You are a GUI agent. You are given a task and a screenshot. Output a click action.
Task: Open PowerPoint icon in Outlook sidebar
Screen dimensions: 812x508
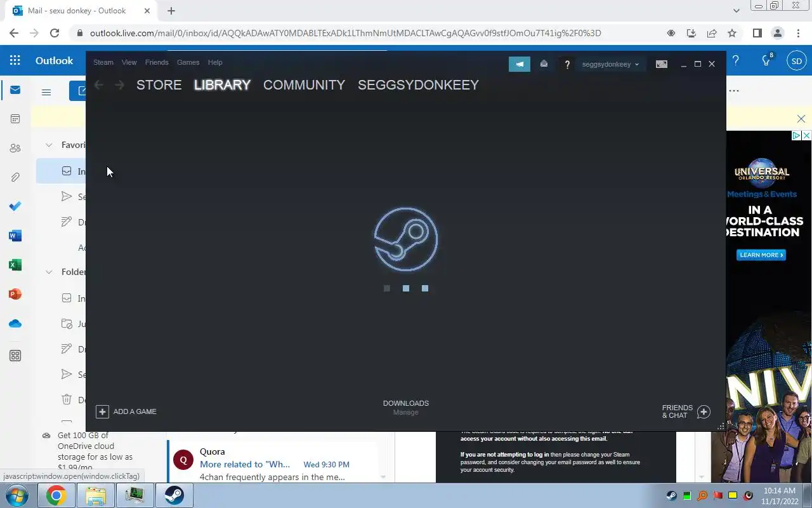coord(15,294)
